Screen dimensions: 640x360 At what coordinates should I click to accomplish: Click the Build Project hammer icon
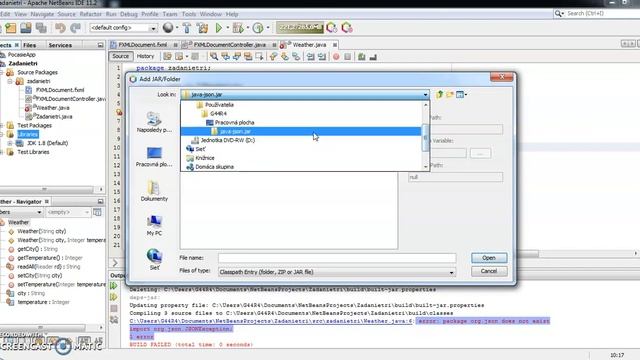(187, 28)
